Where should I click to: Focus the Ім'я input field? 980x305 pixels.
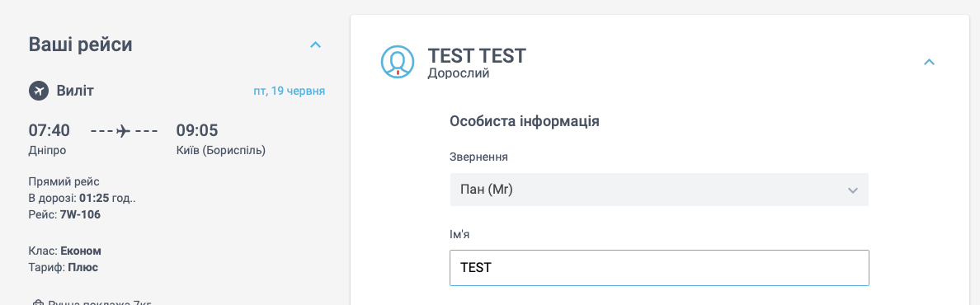pyautogui.click(x=659, y=268)
